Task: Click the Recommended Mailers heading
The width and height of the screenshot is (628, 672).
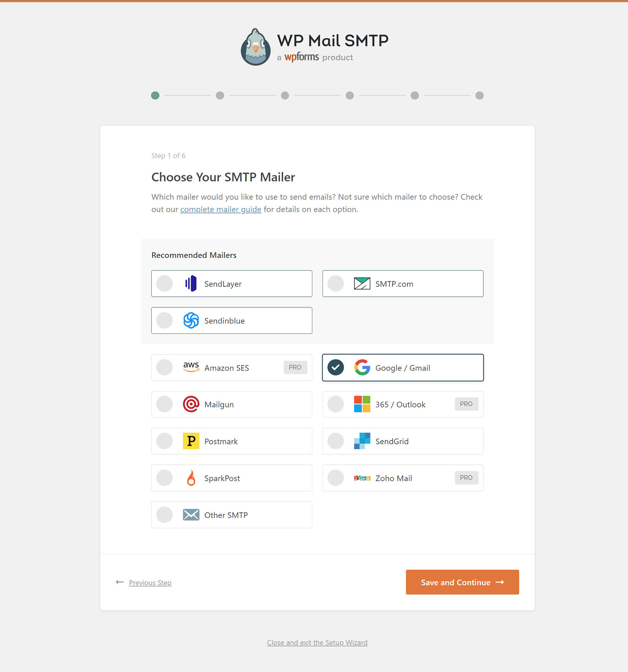Action: [194, 255]
